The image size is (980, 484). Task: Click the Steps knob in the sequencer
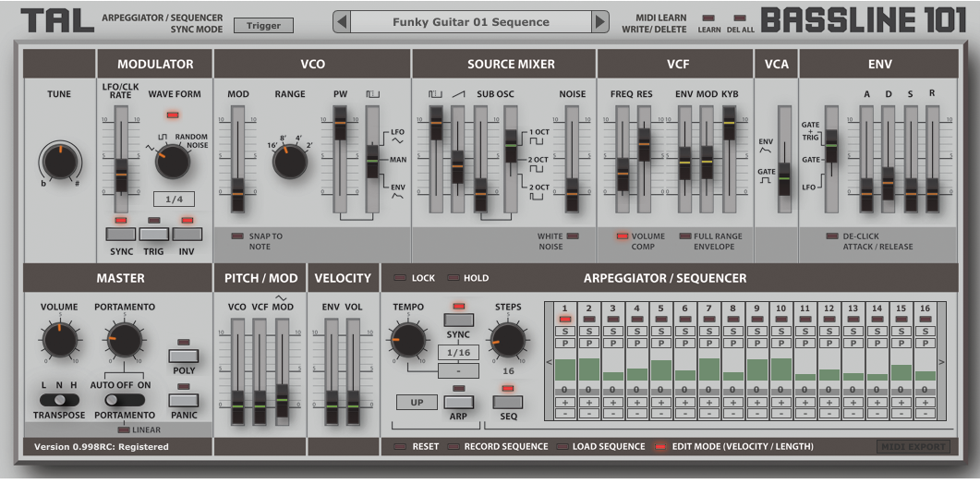pos(507,339)
